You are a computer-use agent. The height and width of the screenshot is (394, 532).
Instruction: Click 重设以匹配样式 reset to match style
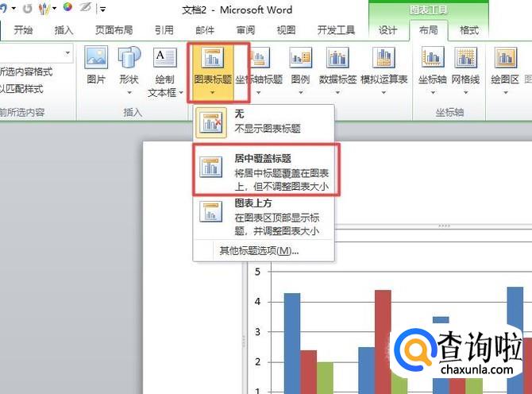click(21, 89)
